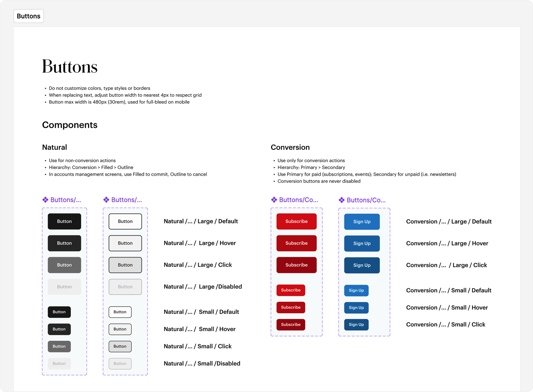The width and height of the screenshot is (533, 392).
Task: Select 'Conversion buttons are never disabled' bullet
Action: coord(319,181)
